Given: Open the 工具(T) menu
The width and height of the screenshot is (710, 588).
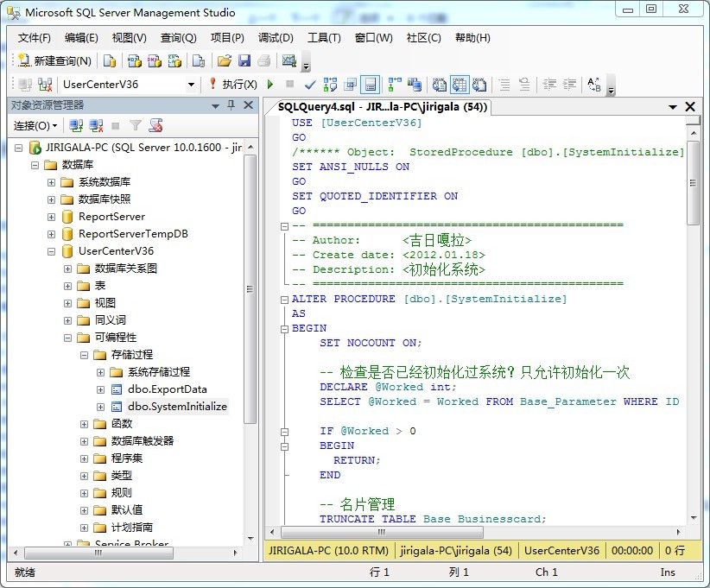Looking at the screenshot, I should click(324, 38).
